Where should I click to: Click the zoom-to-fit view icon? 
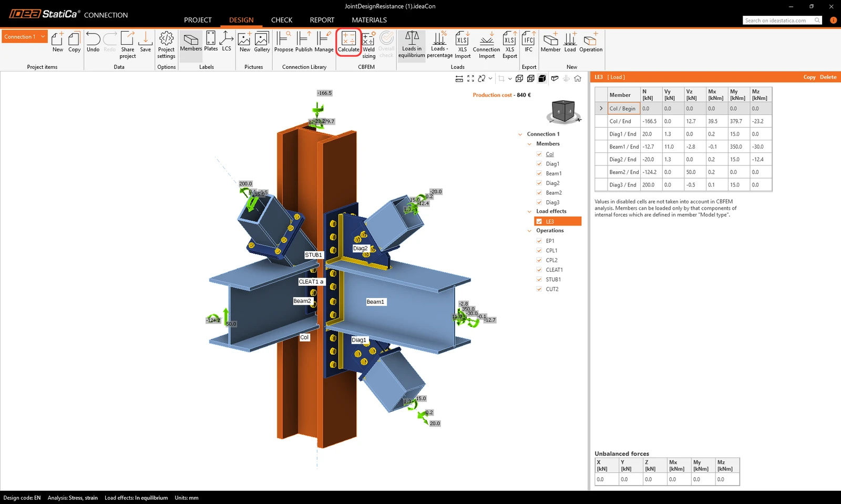click(x=470, y=79)
